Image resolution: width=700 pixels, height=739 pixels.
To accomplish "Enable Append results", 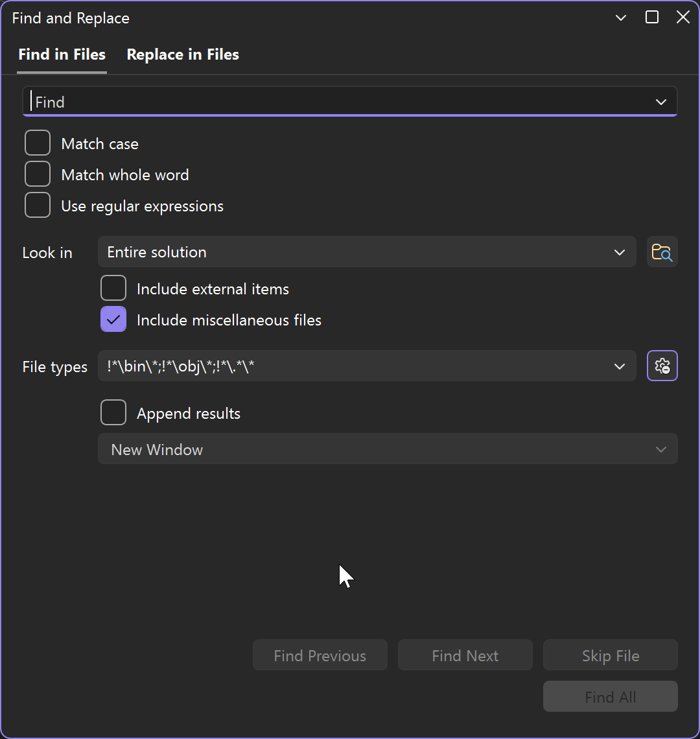I will (113, 412).
